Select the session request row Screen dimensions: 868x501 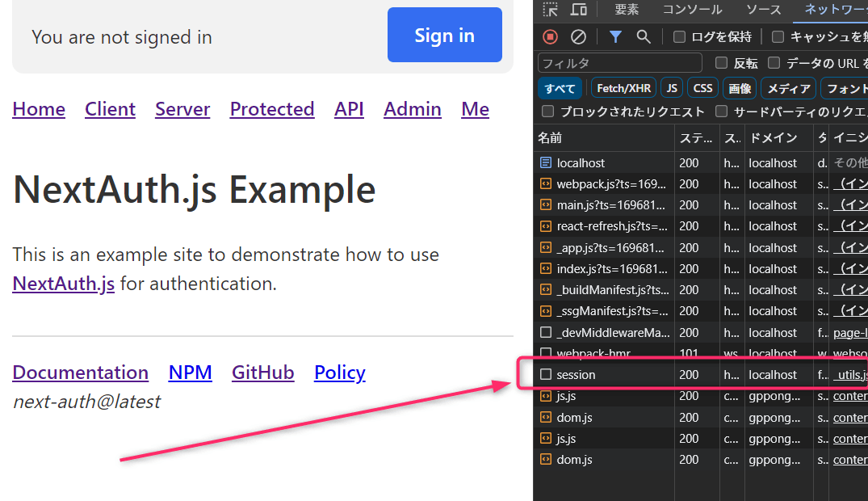pos(701,375)
